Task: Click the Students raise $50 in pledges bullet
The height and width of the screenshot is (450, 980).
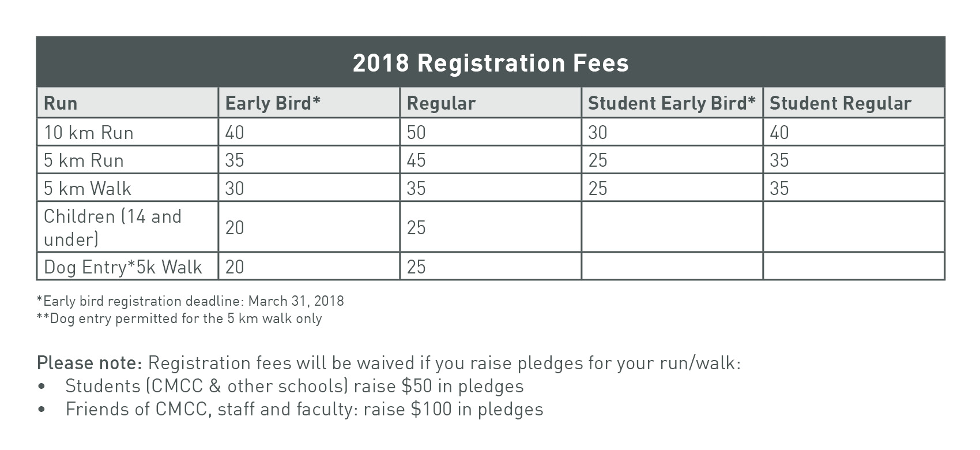Action: coord(295,386)
